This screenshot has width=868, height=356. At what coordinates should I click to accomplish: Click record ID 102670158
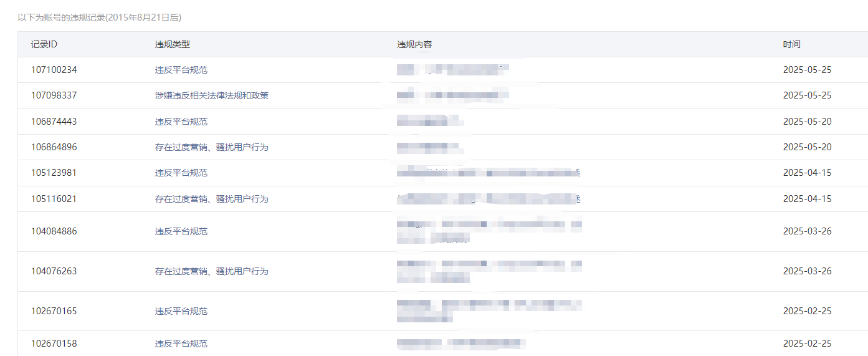[54, 344]
